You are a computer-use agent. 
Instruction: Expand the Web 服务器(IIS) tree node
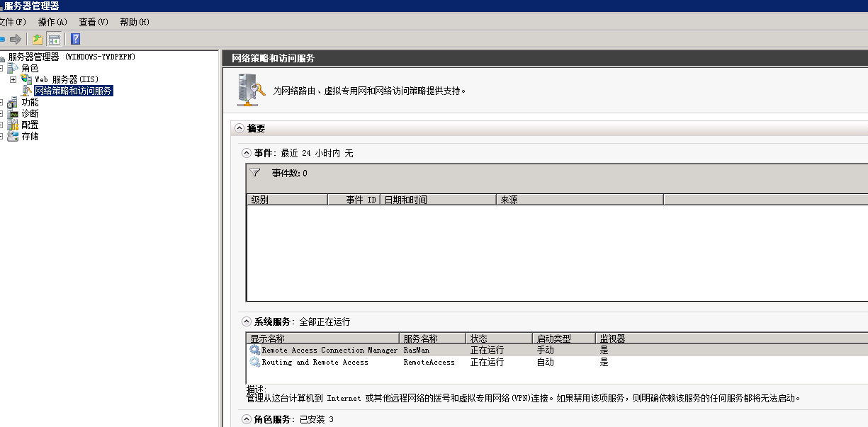tap(13, 79)
